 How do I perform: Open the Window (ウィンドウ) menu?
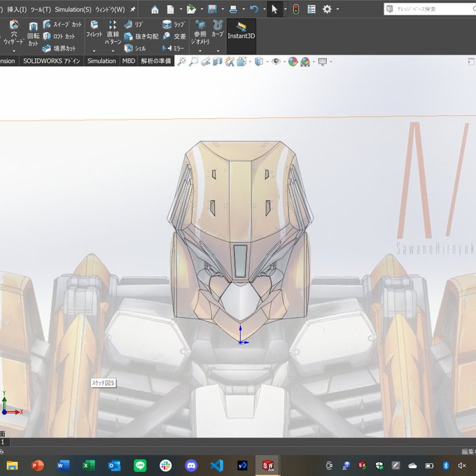[x=110, y=9]
